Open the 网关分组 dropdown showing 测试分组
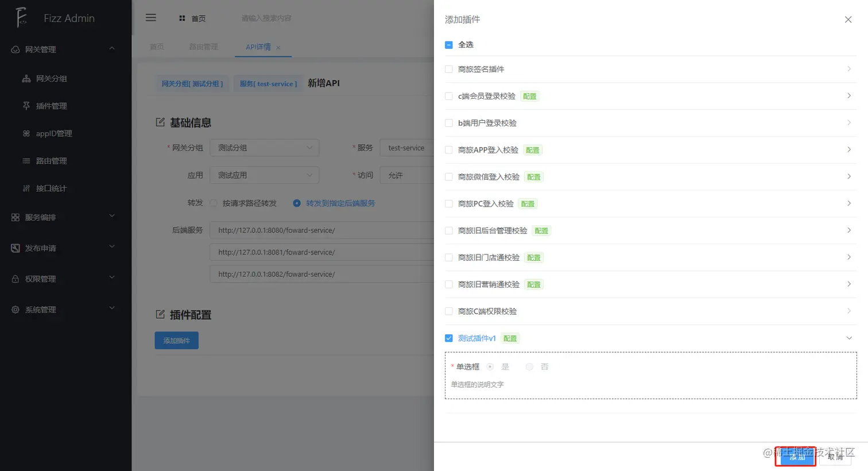Screen dimensions: 868x471 (x=264, y=148)
